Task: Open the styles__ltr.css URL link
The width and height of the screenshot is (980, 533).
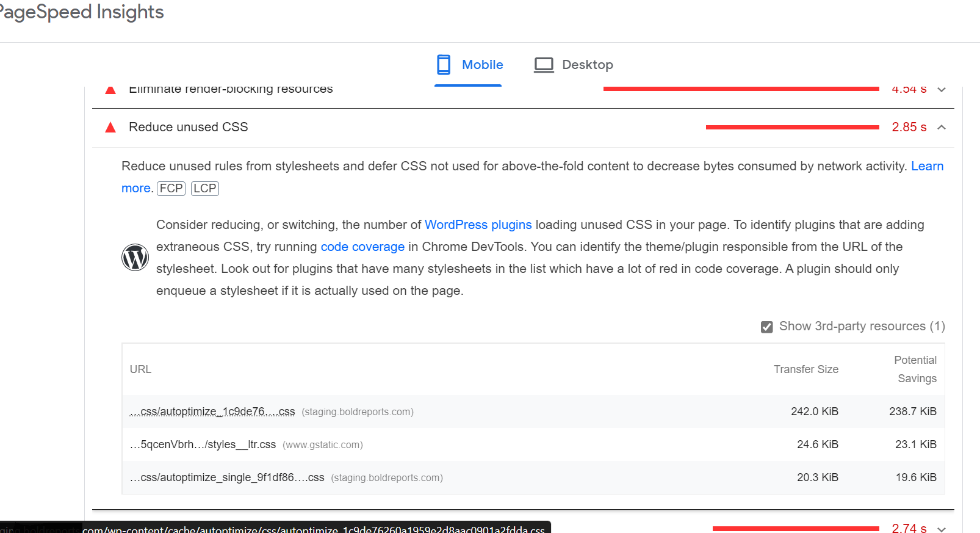Action: (x=203, y=444)
